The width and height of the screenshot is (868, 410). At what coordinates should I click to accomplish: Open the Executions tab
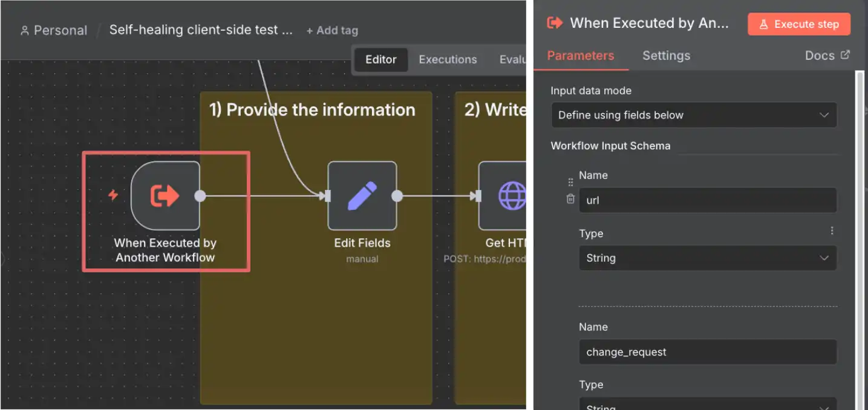click(x=448, y=59)
